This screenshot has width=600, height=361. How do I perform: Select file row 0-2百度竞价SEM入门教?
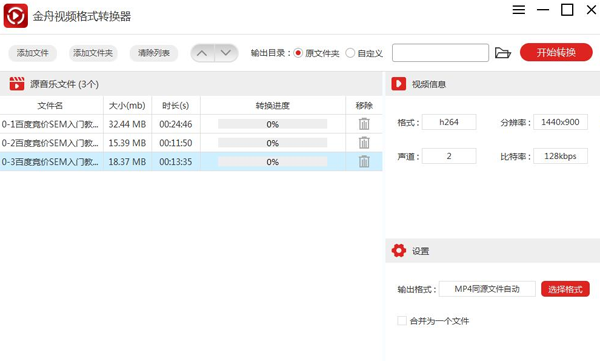pyautogui.click(x=191, y=143)
